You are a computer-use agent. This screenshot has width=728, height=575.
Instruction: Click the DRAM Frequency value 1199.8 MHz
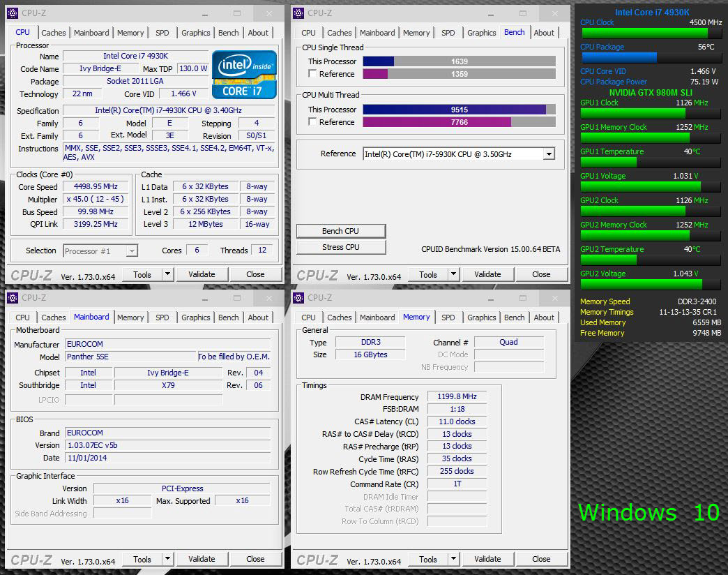click(x=457, y=396)
